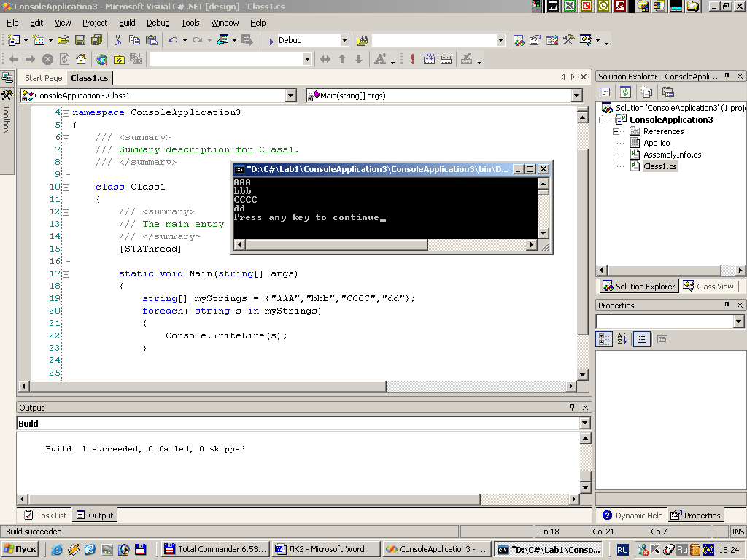Click the Refresh icon in Solution Explorer

point(625,92)
